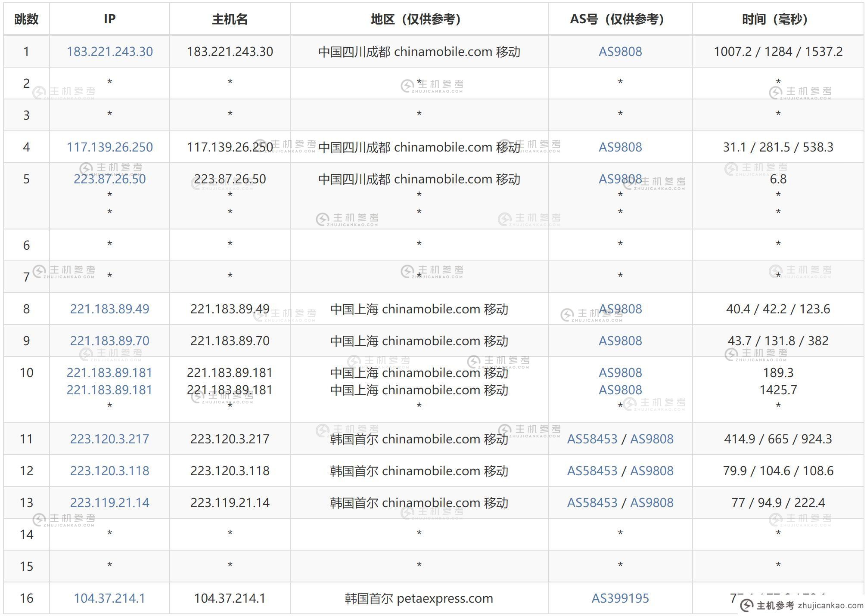Click time value 43.7 / 131.8 / 382

pyautogui.click(x=778, y=341)
